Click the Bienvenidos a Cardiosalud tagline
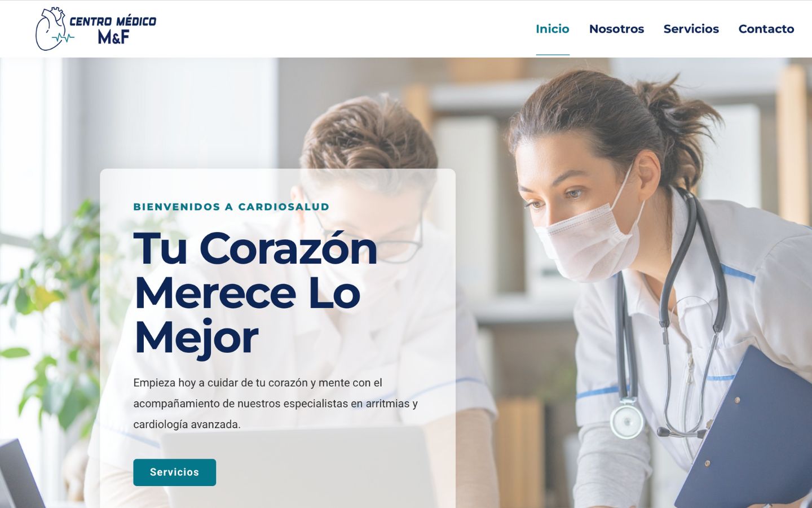Screen dimensions: 812x508 [x=231, y=207]
